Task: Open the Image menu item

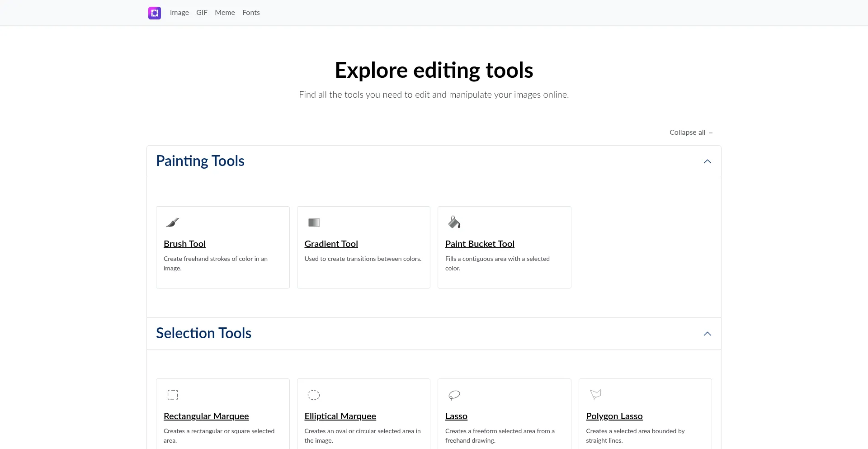Action: coord(179,13)
